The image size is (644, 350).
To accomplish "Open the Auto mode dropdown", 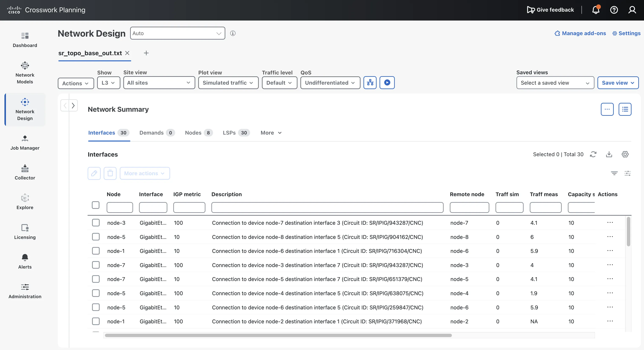I will coord(178,33).
